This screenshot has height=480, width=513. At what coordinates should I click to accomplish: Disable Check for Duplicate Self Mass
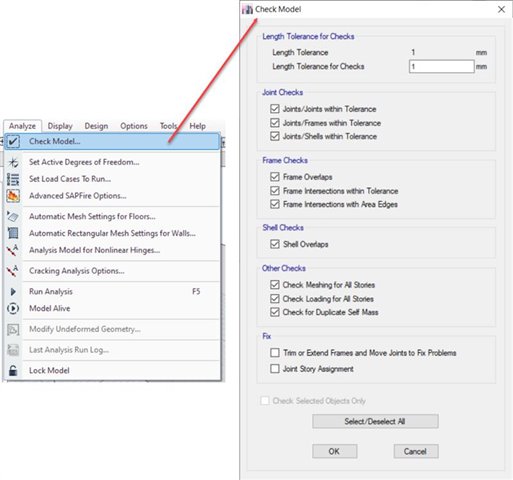[275, 312]
